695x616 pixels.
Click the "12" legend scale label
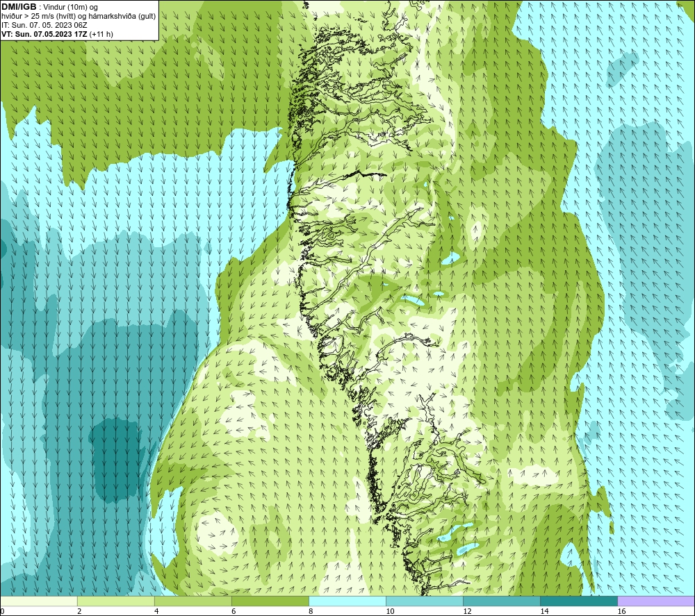pyautogui.click(x=467, y=611)
